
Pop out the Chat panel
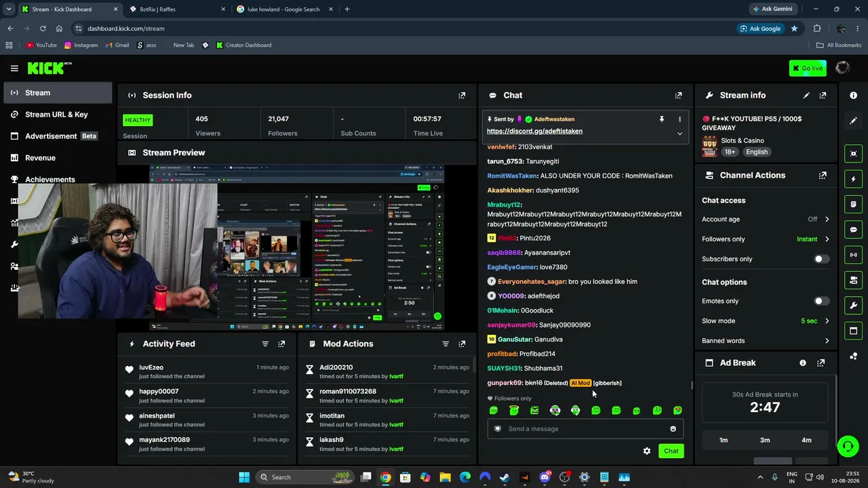point(678,96)
